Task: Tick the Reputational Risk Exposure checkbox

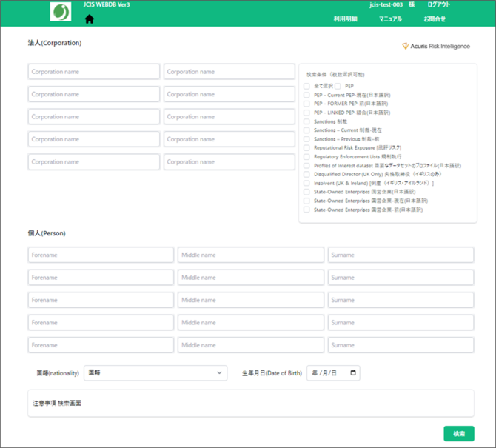Action: pyautogui.click(x=307, y=148)
